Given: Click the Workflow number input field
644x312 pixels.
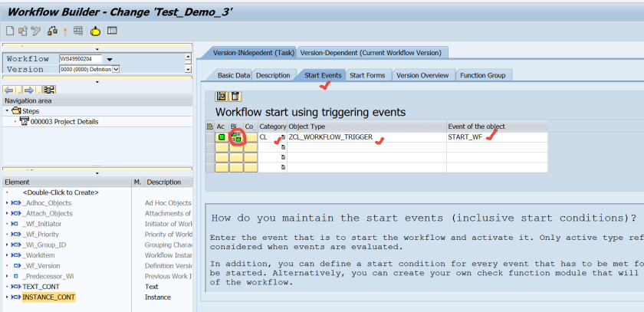Looking at the screenshot, I should pyautogui.click(x=80, y=59).
